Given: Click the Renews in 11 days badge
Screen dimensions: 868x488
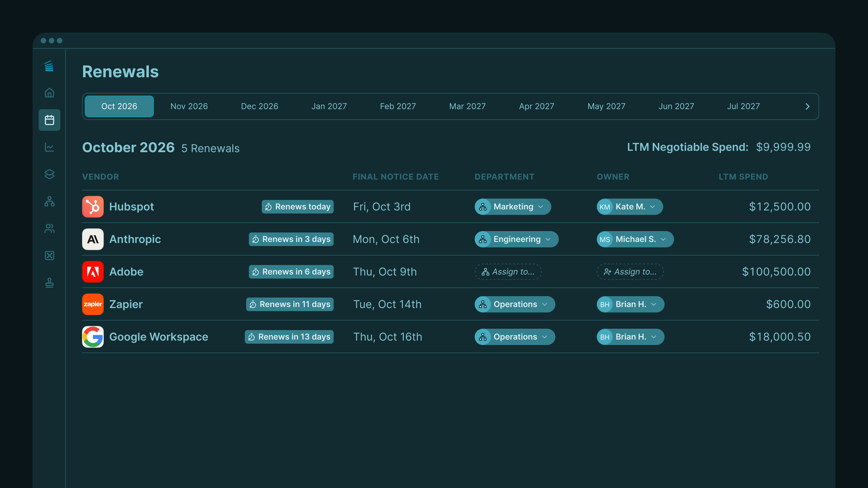Looking at the screenshot, I should pyautogui.click(x=290, y=304).
